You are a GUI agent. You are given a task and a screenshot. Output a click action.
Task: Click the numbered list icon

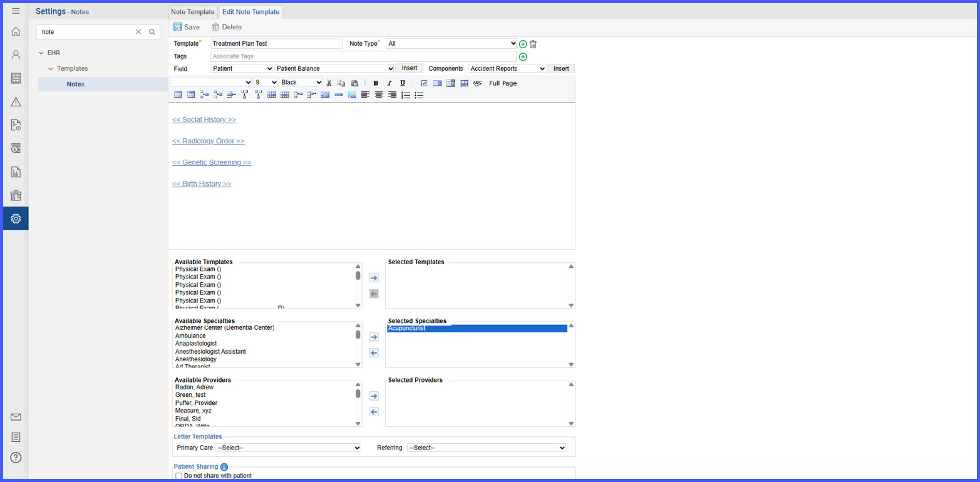pyautogui.click(x=406, y=95)
